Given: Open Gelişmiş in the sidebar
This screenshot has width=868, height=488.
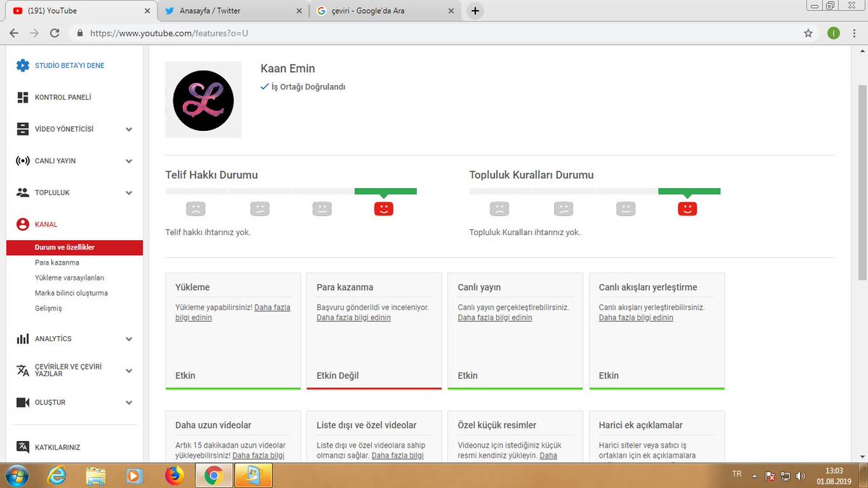Looking at the screenshot, I should point(48,308).
